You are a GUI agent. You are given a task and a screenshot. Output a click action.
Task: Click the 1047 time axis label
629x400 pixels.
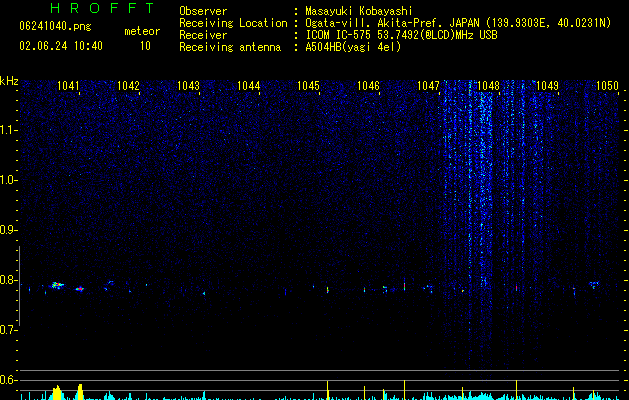pyautogui.click(x=428, y=85)
